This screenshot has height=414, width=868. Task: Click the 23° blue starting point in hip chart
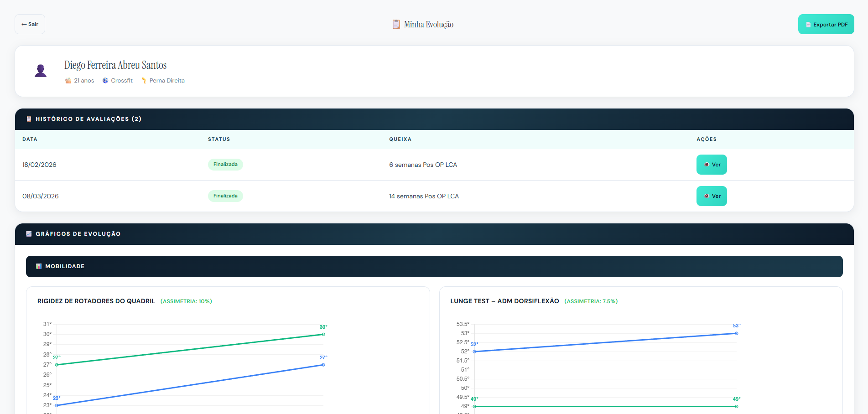pos(57,405)
